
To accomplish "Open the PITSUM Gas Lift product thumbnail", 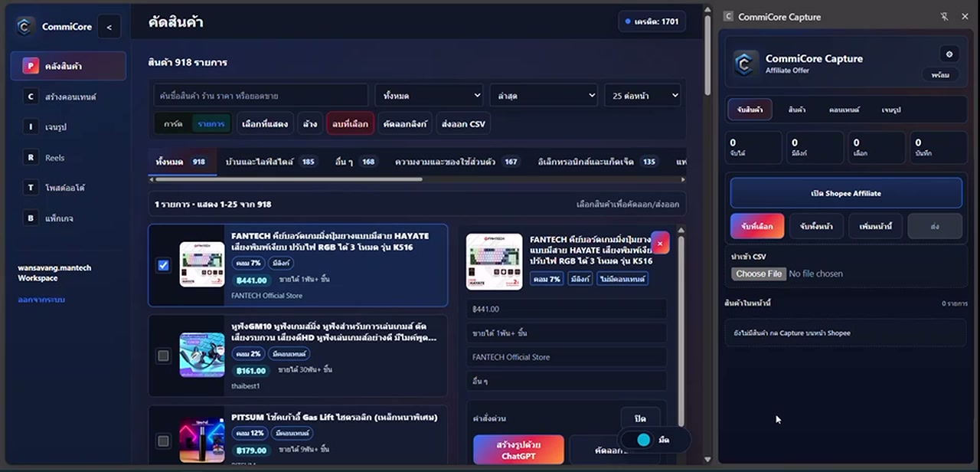I will pos(202,441).
